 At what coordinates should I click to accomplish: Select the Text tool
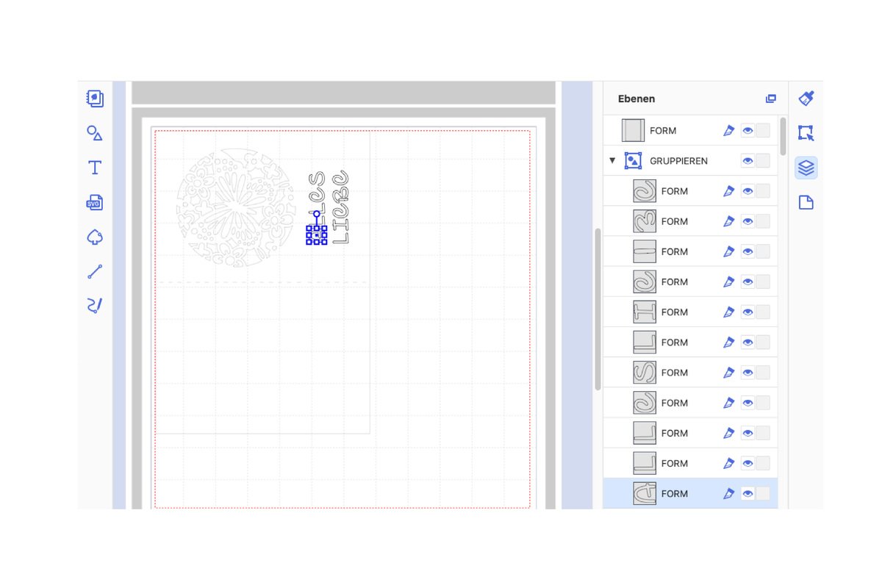click(x=95, y=168)
